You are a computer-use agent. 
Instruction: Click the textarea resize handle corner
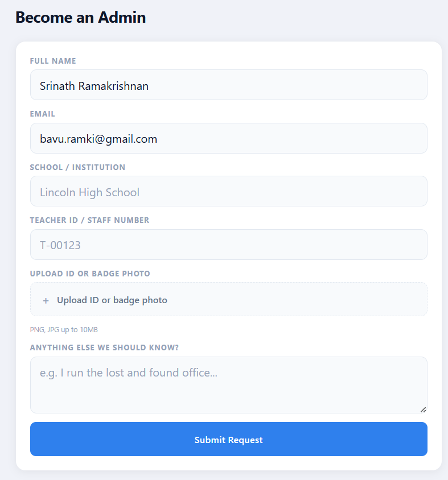[x=423, y=409]
